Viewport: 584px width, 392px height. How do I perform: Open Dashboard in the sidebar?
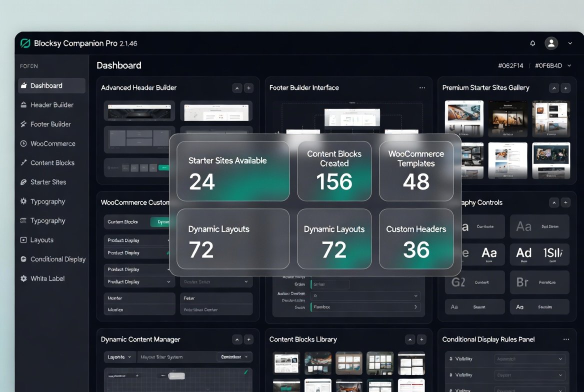pos(52,85)
